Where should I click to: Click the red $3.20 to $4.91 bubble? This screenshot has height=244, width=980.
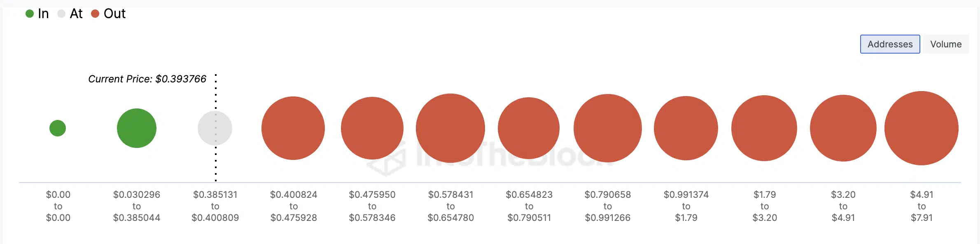(x=843, y=128)
